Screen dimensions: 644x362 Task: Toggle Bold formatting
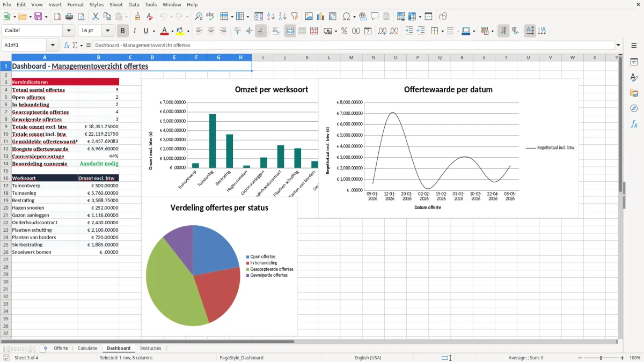tap(123, 31)
